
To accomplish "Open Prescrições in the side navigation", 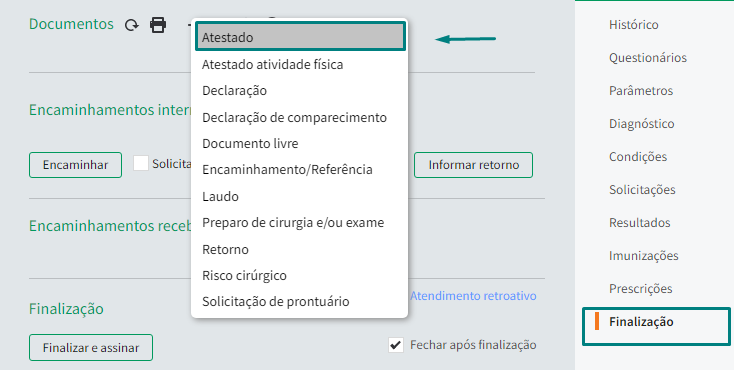I will pos(640,289).
